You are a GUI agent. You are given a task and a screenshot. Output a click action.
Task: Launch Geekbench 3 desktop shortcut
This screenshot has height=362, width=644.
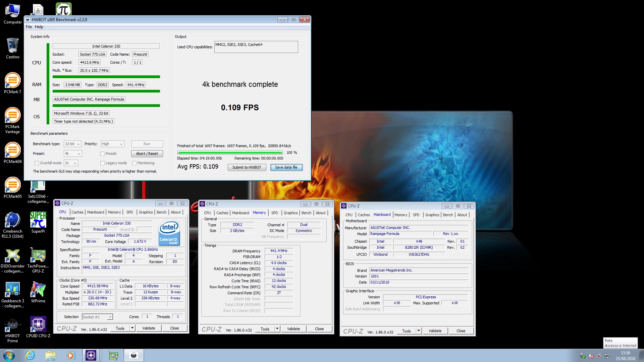(12, 296)
